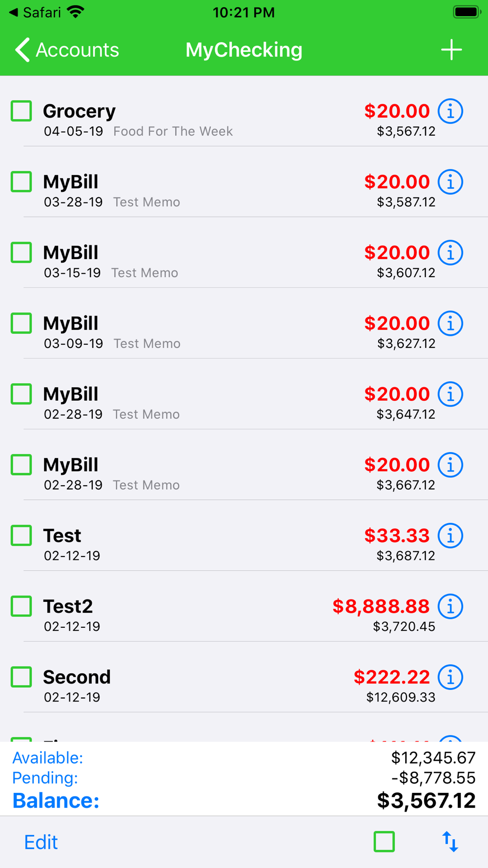Screen dimensions: 488x868
Task: Select the Second transaction row
Action: [244, 677]
